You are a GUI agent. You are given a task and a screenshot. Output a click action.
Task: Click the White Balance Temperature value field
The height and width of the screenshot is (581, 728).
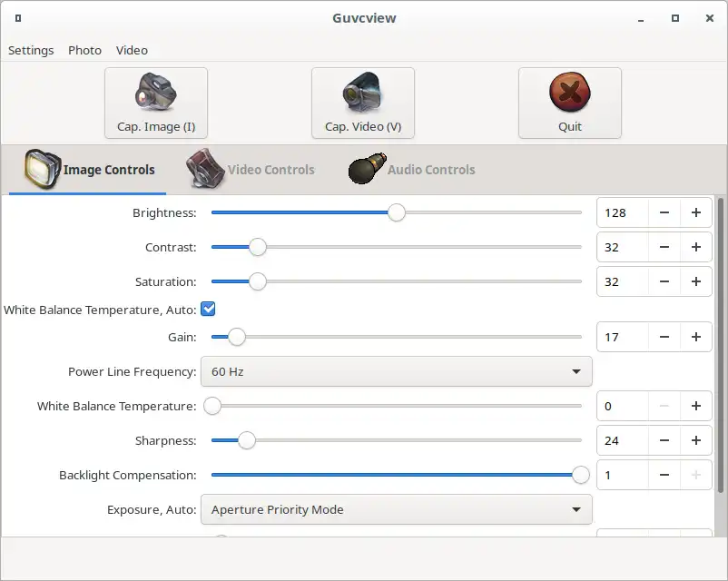pyautogui.click(x=623, y=406)
